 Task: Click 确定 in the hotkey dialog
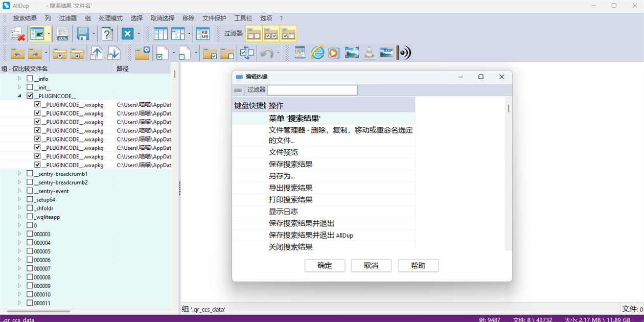[x=325, y=265]
